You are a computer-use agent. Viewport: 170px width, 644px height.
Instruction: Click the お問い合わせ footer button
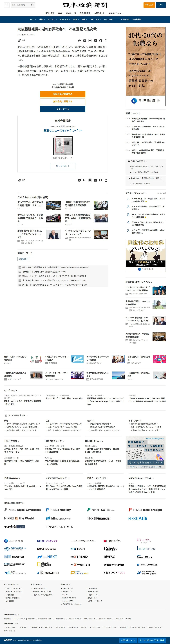coord(128,640)
